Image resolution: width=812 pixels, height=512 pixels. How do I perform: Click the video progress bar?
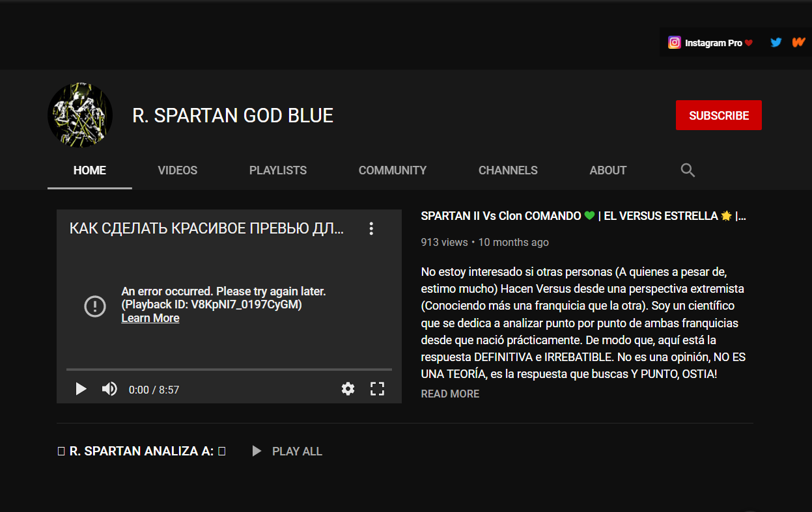(x=229, y=370)
